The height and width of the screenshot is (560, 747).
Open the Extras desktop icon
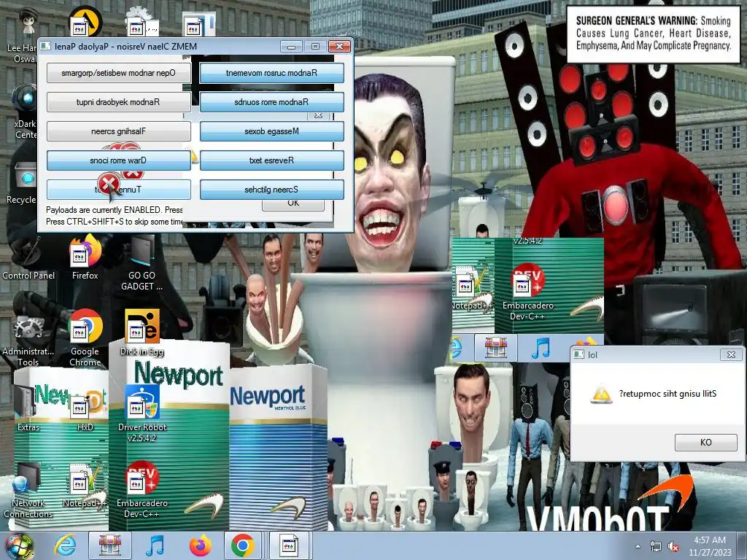[28, 410]
